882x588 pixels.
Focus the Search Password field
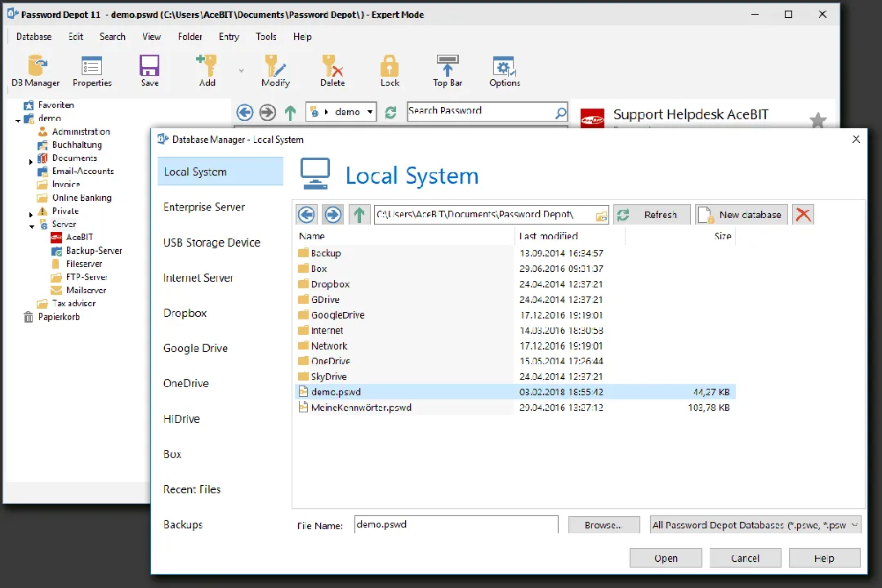point(480,111)
